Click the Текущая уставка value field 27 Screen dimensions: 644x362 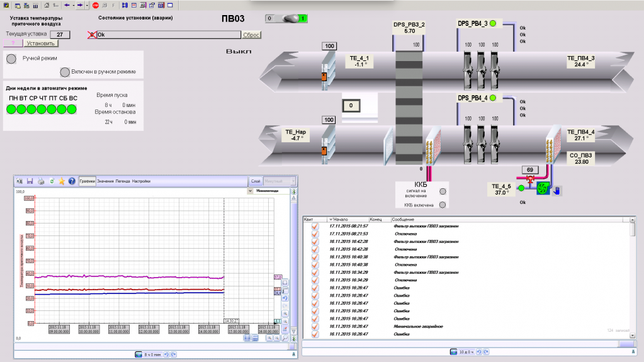point(60,35)
